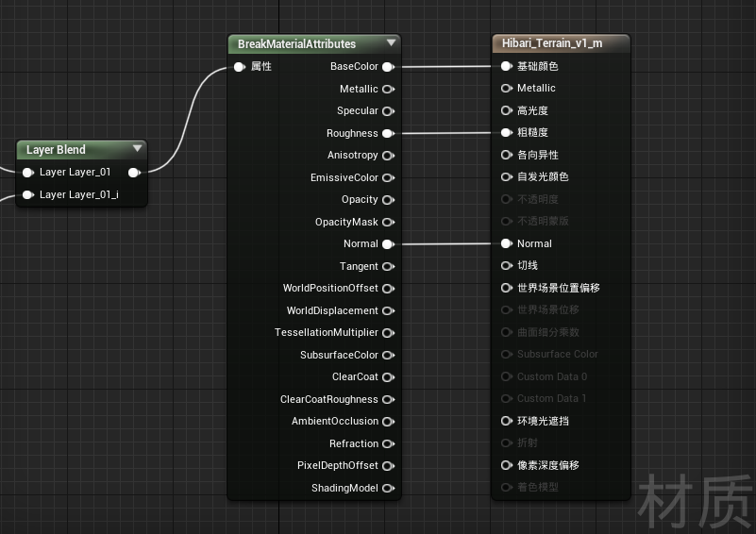The image size is (756, 534).
Task: Select the 粗糙度 input pin
Action: 506,132
